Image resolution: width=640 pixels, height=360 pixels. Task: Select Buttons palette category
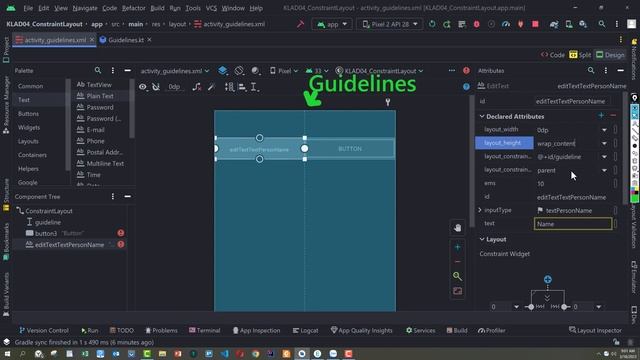pos(28,114)
